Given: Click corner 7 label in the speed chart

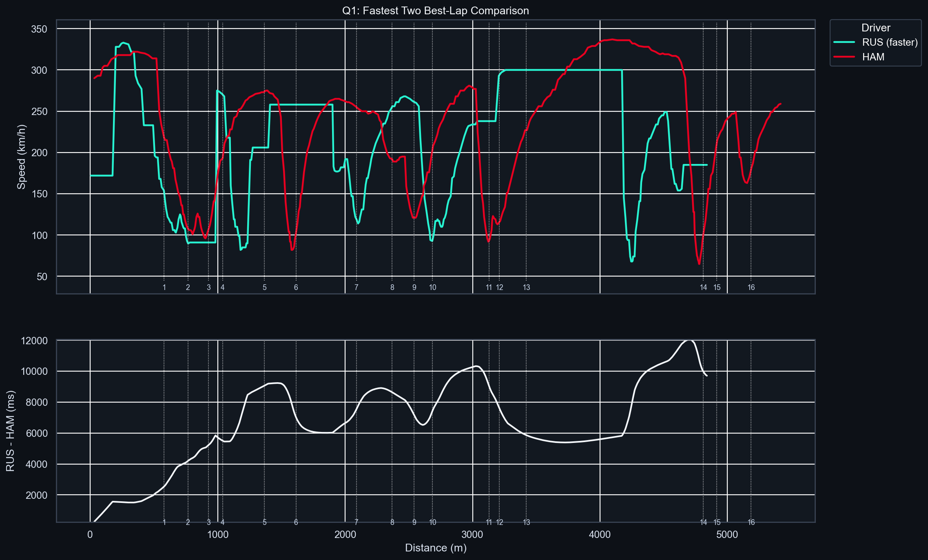Looking at the screenshot, I should [x=357, y=287].
